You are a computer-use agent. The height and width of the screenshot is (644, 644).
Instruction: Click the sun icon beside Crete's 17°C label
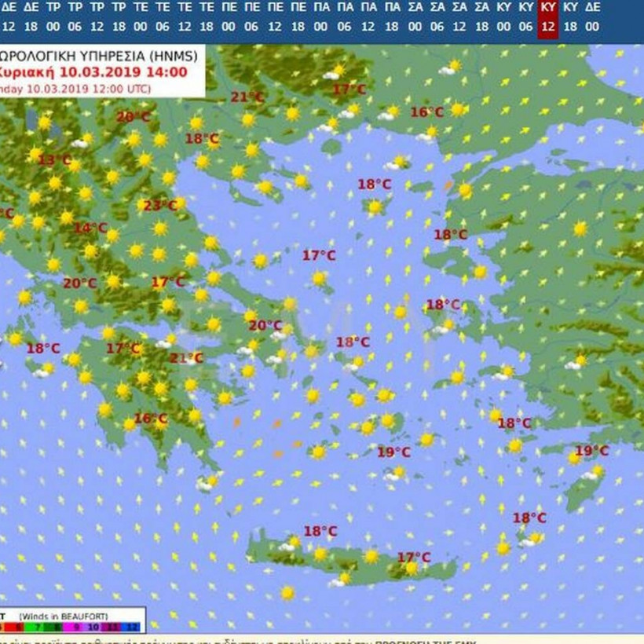point(411,569)
